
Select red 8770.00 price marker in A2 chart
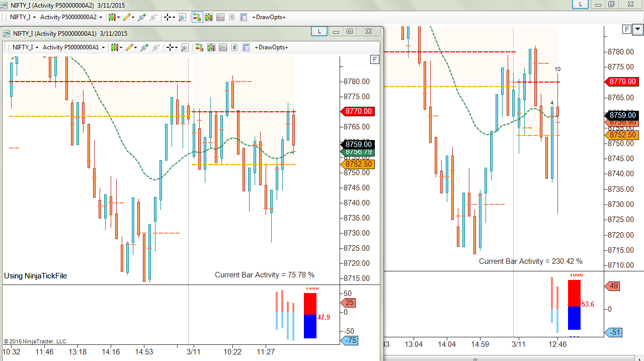(x=621, y=81)
